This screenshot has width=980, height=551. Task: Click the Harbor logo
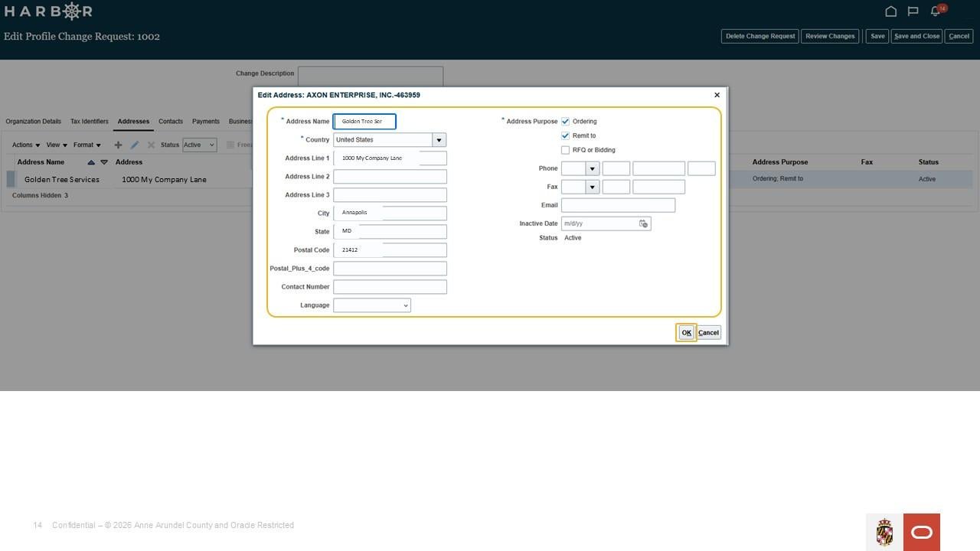(x=48, y=11)
